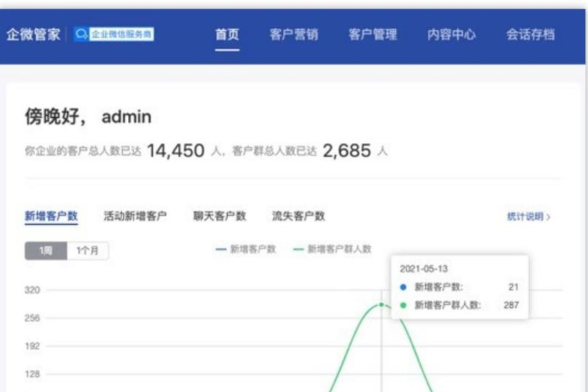View the 流失客户数 tab
588x392 pixels.
click(x=298, y=216)
